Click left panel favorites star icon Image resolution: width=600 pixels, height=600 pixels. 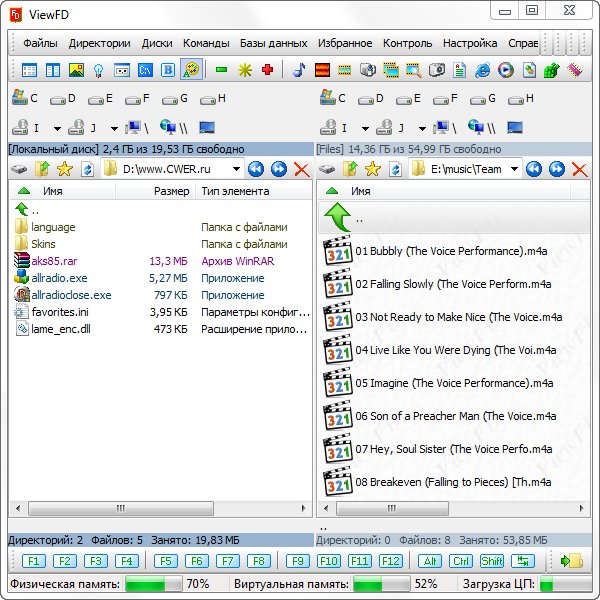coord(65,169)
